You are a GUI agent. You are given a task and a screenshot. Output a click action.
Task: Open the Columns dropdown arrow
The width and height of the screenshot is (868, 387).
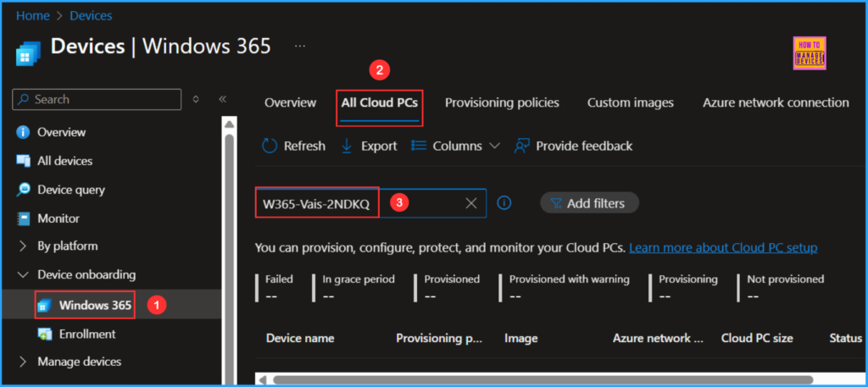(494, 146)
